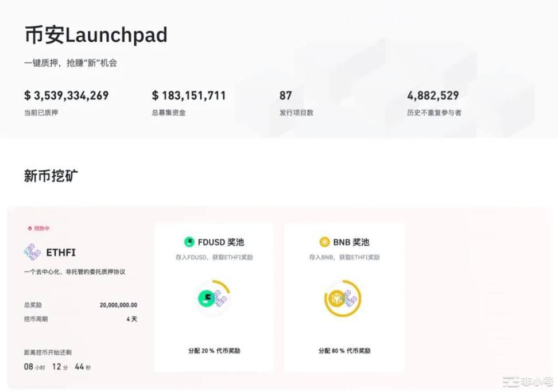Screen dimensions: 558x392
Task: Click the 距离挖币开始还剩 countdown timer
Action: (x=57, y=367)
